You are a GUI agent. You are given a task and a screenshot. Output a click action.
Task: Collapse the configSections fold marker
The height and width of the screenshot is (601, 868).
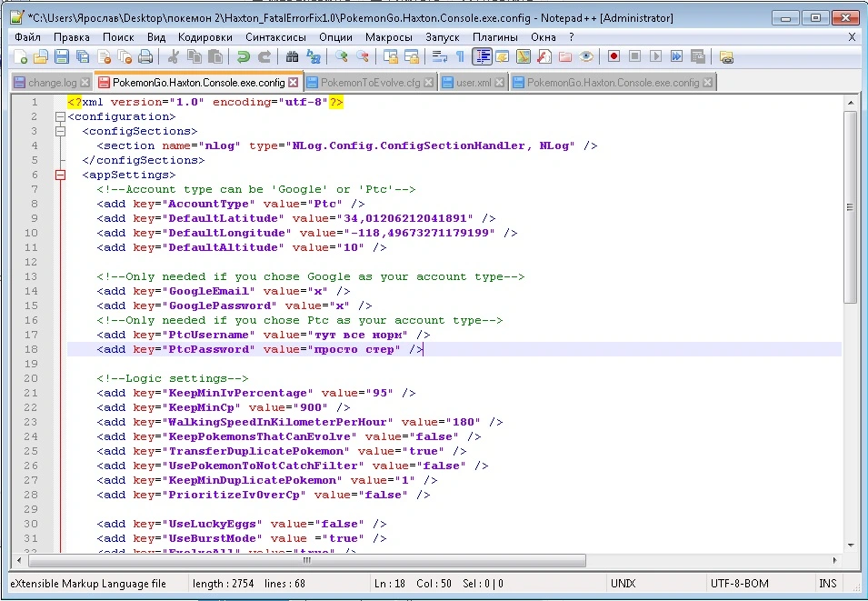click(60, 131)
